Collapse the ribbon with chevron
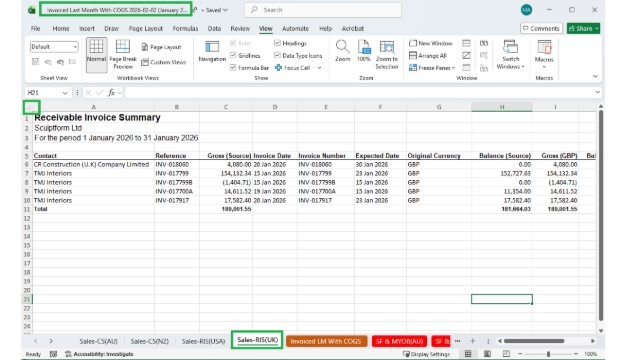 pos(595,76)
